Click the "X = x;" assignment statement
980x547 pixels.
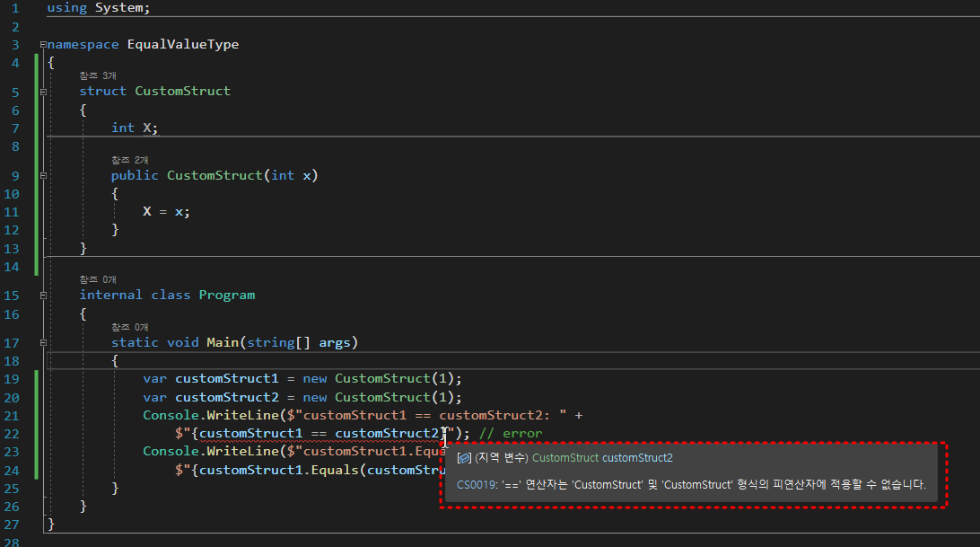166,211
